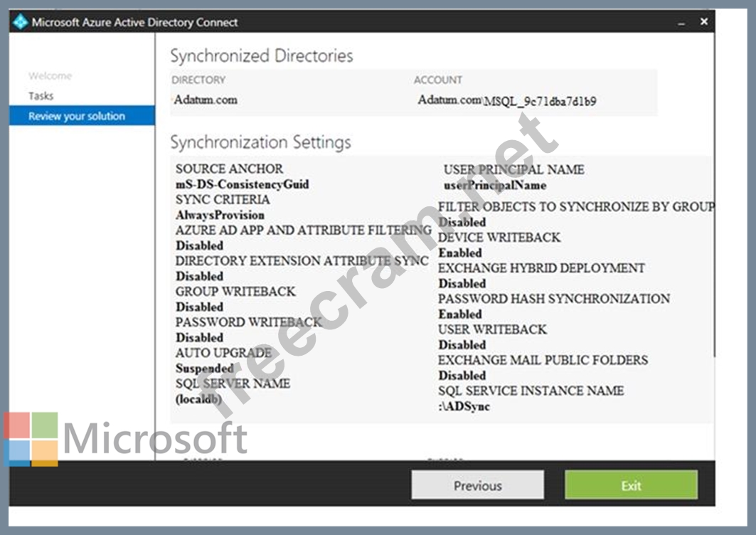Click the ACCOUNT column header
The width and height of the screenshot is (756, 535).
point(438,80)
